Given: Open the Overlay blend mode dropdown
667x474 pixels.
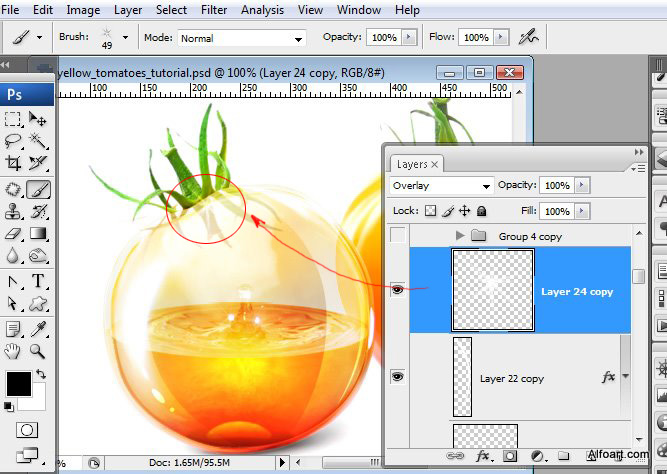Looking at the screenshot, I should (x=441, y=186).
